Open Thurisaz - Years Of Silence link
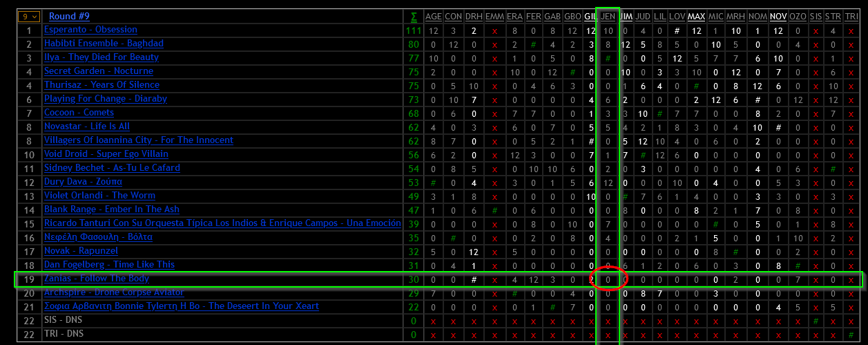This screenshot has width=868, height=345. point(102,85)
